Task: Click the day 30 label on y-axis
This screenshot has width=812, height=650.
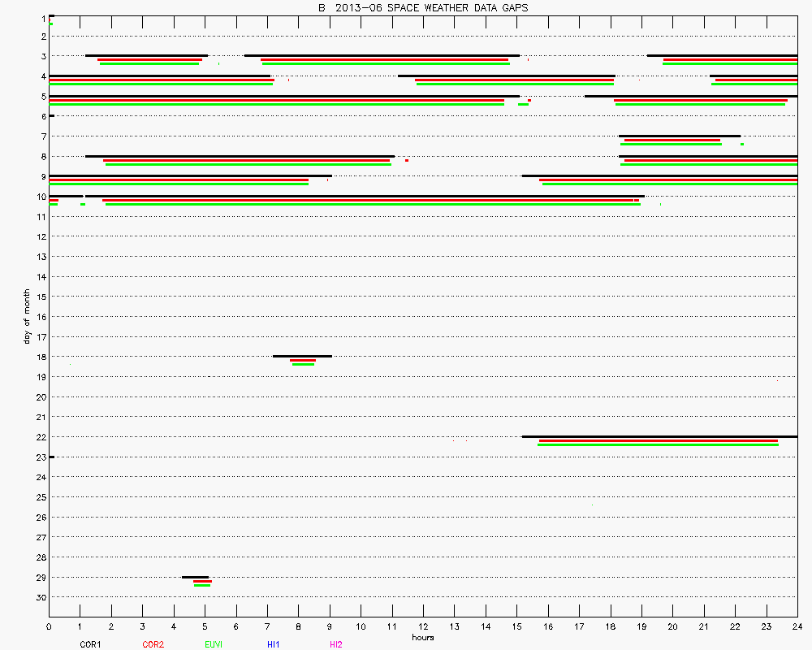Action: coord(39,597)
